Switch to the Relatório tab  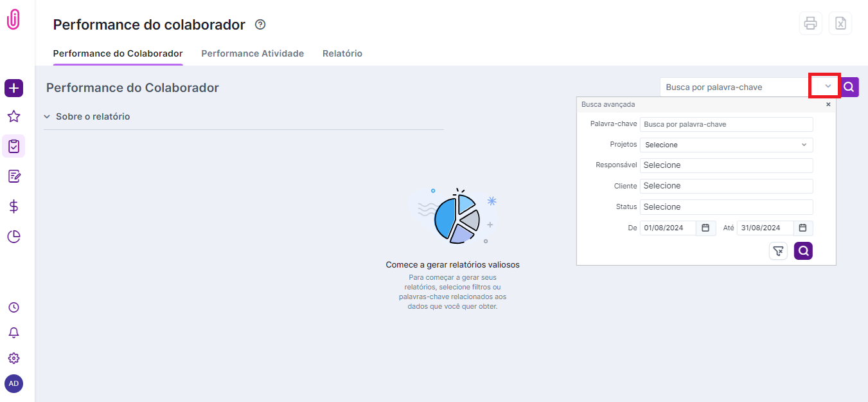pyautogui.click(x=342, y=53)
